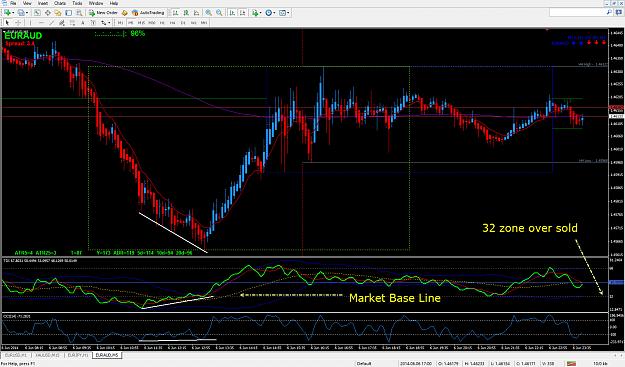Switch to H4 timeframe
This screenshot has width=625, height=367.
point(173,23)
